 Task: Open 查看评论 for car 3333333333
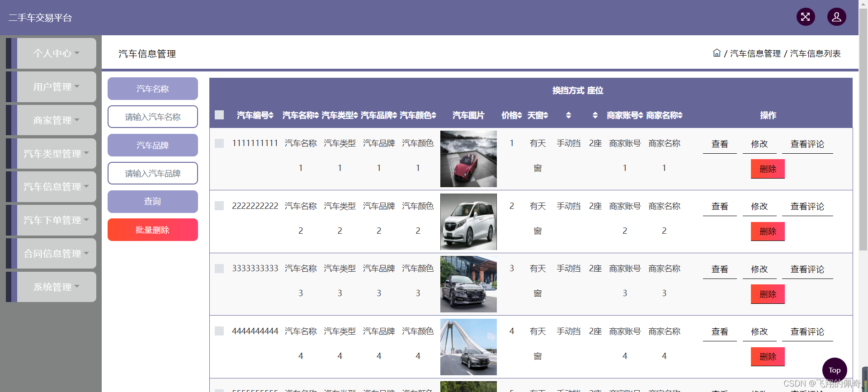(x=807, y=269)
